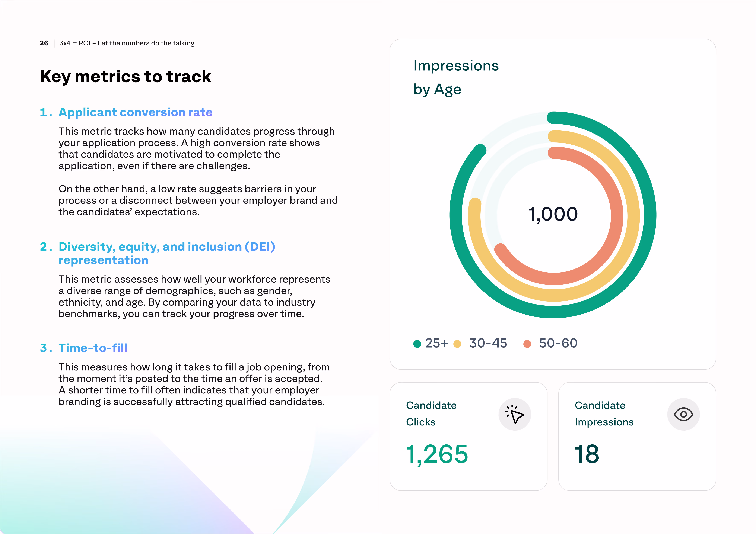Click the 1,000 total in donut center
This screenshot has height=534, width=756.
tap(553, 214)
